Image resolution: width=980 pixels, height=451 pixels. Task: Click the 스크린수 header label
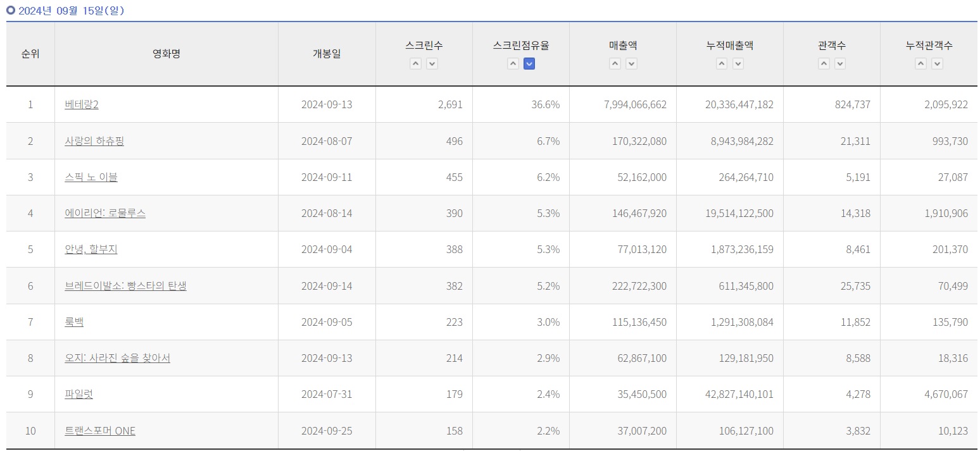point(424,45)
